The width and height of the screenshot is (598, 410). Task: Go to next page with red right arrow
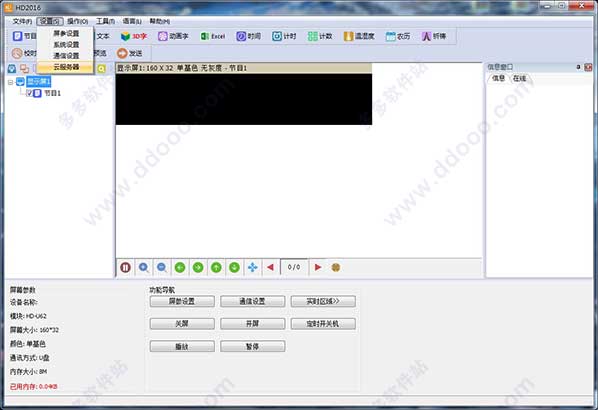pyautogui.click(x=318, y=267)
